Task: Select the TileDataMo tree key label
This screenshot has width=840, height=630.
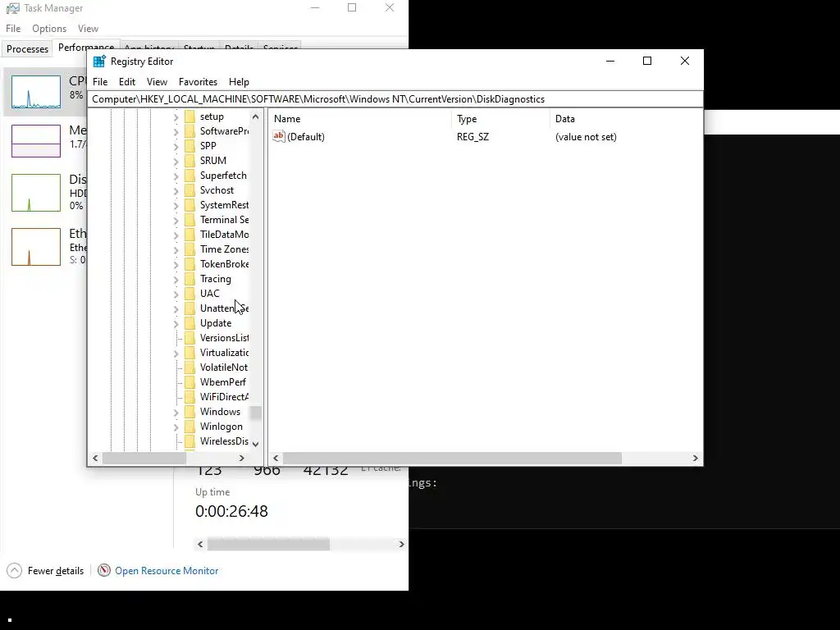Action: pos(224,235)
